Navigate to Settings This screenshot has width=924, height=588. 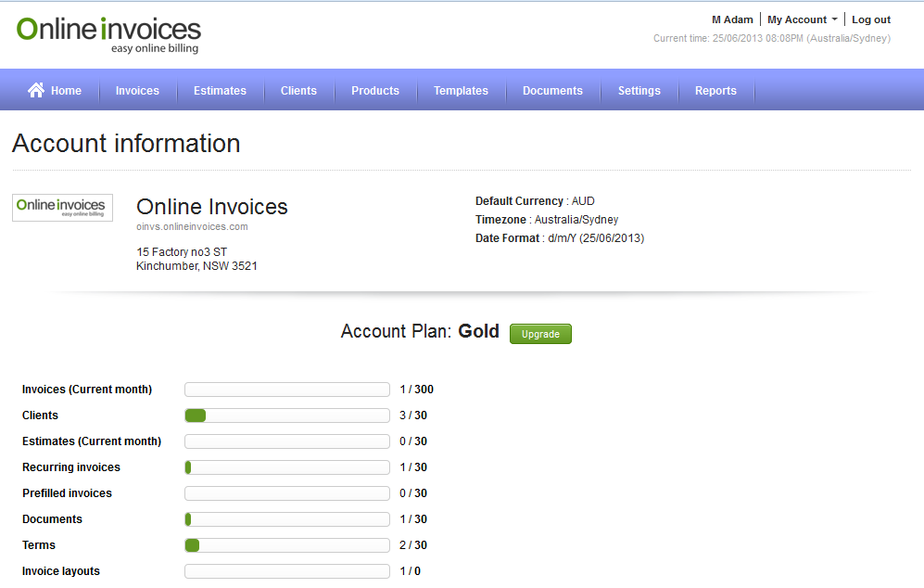pos(639,91)
